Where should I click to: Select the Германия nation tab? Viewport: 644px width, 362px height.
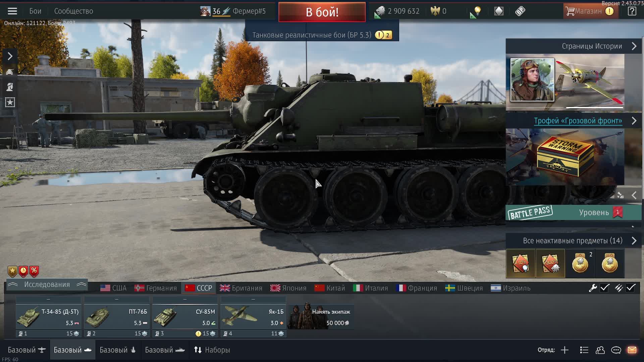click(x=156, y=288)
